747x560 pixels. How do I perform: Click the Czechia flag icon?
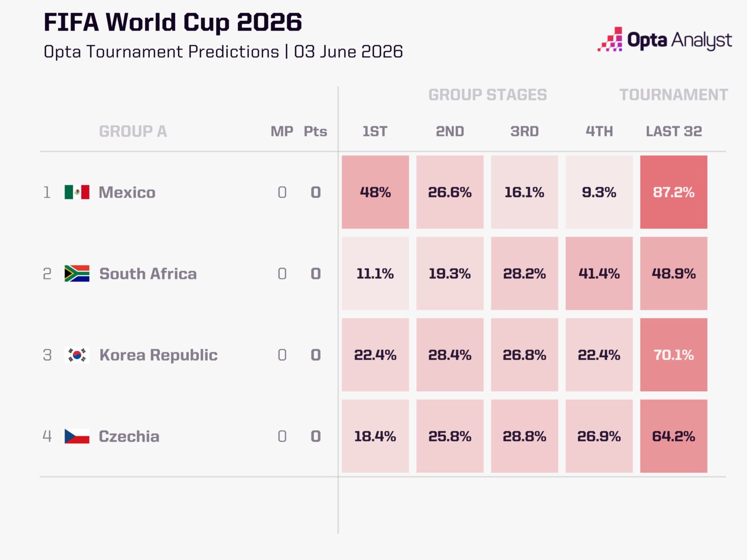point(77,436)
